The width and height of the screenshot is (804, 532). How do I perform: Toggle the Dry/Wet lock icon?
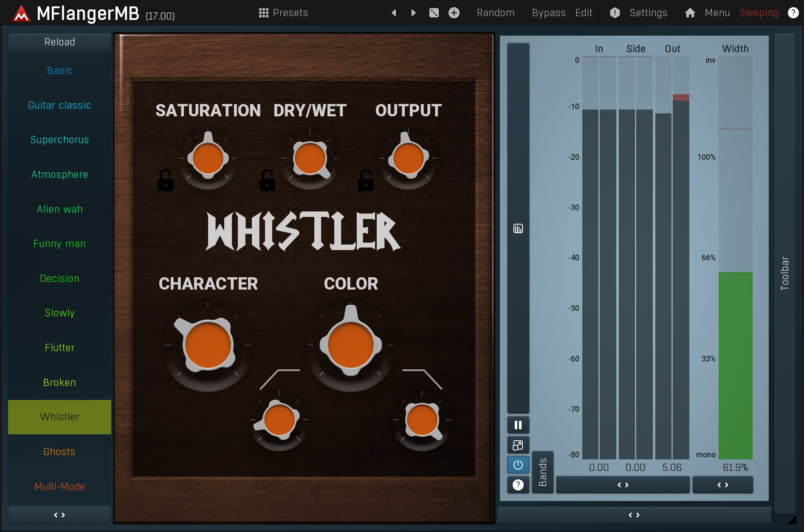[267, 180]
